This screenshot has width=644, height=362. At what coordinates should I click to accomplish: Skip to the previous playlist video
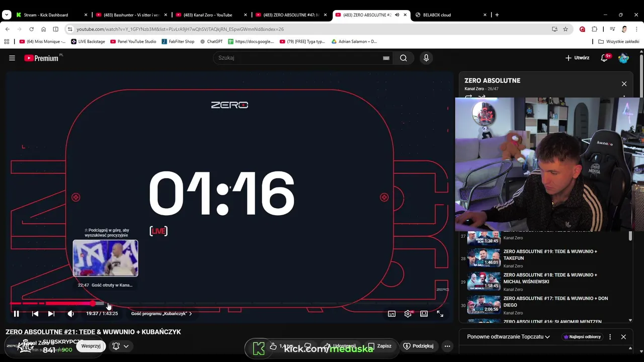(35, 314)
